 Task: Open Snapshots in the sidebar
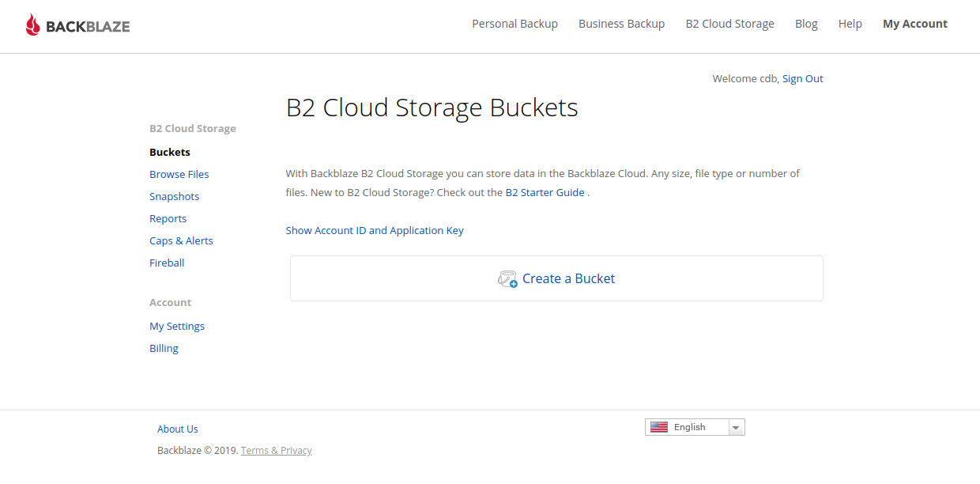pos(175,196)
